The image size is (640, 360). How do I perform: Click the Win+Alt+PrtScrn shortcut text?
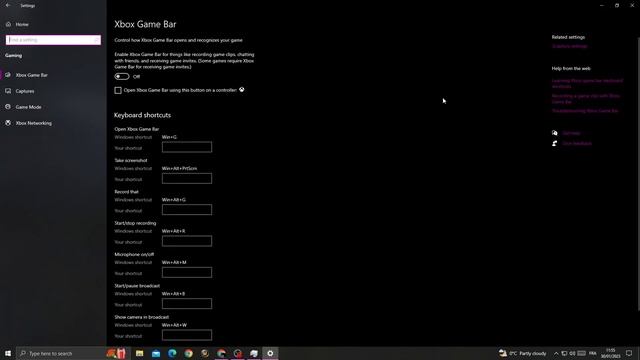click(180, 168)
